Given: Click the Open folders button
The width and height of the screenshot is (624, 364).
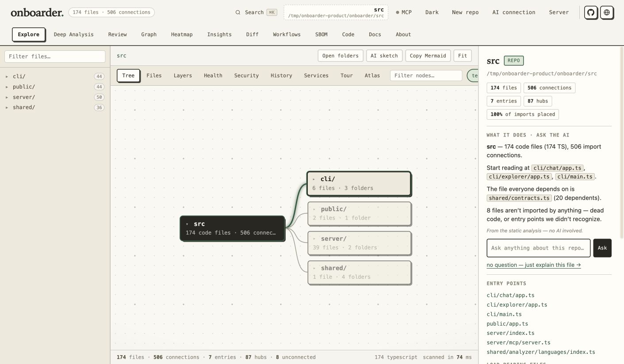Looking at the screenshot, I should [x=341, y=56].
